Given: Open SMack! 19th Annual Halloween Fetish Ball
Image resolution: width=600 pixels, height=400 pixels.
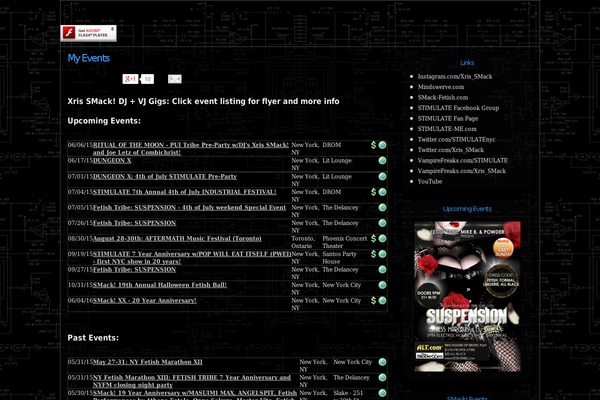Looking at the screenshot, I should click(160, 285).
